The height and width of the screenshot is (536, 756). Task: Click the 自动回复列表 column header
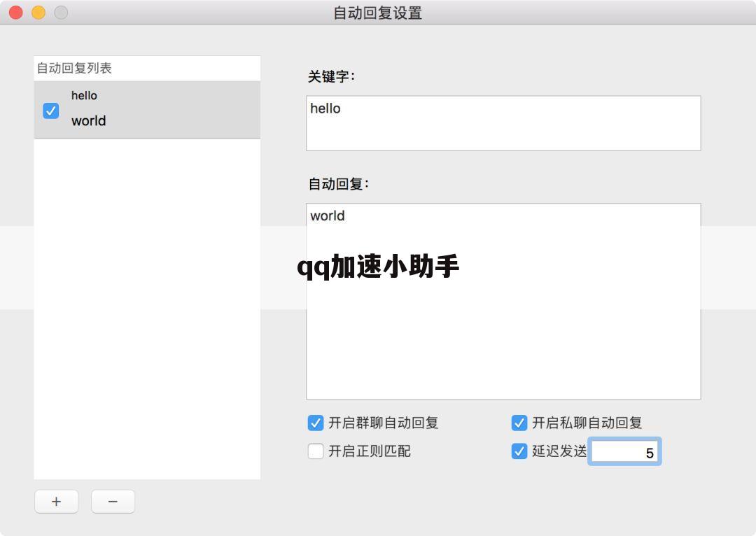click(147, 68)
